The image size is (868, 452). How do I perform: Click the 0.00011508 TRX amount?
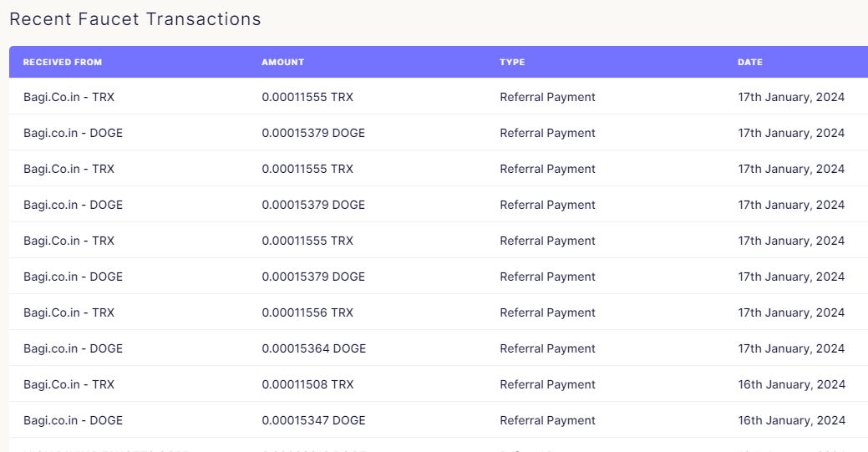coord(307,384)
